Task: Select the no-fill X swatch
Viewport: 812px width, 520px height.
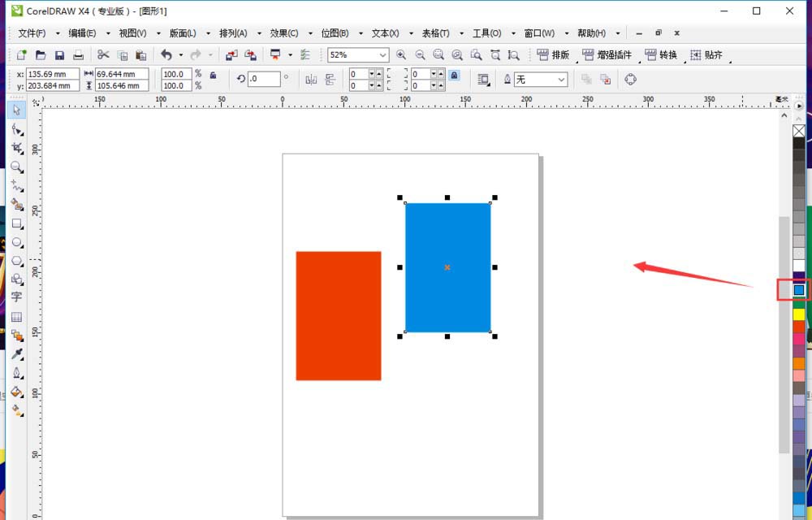Action: point(799,131)
